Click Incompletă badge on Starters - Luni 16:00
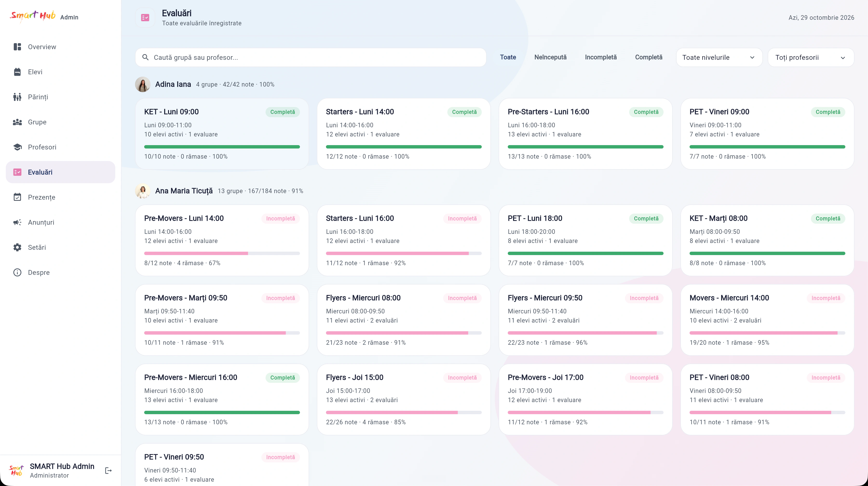 pyautogui.click(x=462, y=219)
